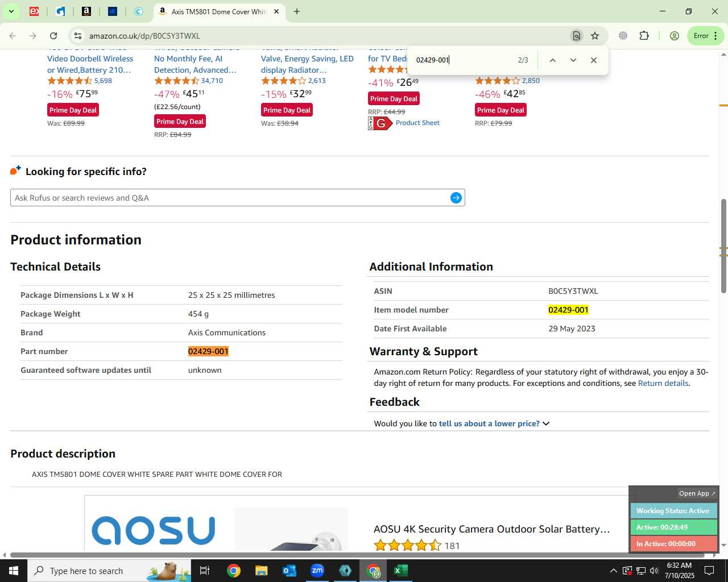Viewport: 728px width, 582px height.
Task: Open Outlook from the taskbar
Action: tap(289, 571)
